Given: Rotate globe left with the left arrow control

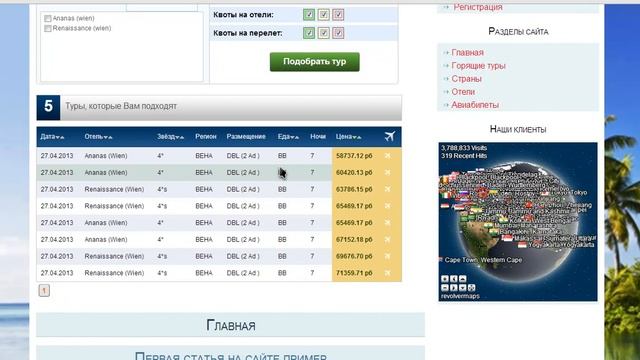Looking at the screenshot, I should (x=454, y=279).
